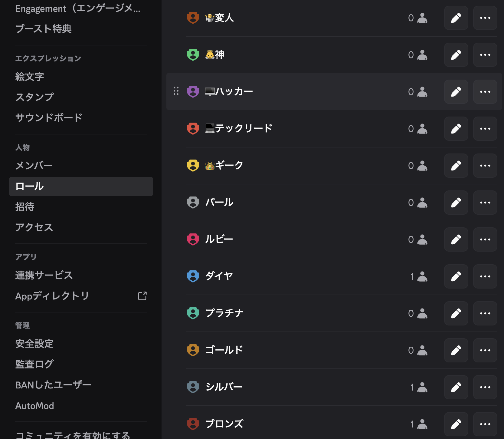This screenshot has width=504, height=439.
Task: Select ロール in the settings sidebar
Action: 29,187
